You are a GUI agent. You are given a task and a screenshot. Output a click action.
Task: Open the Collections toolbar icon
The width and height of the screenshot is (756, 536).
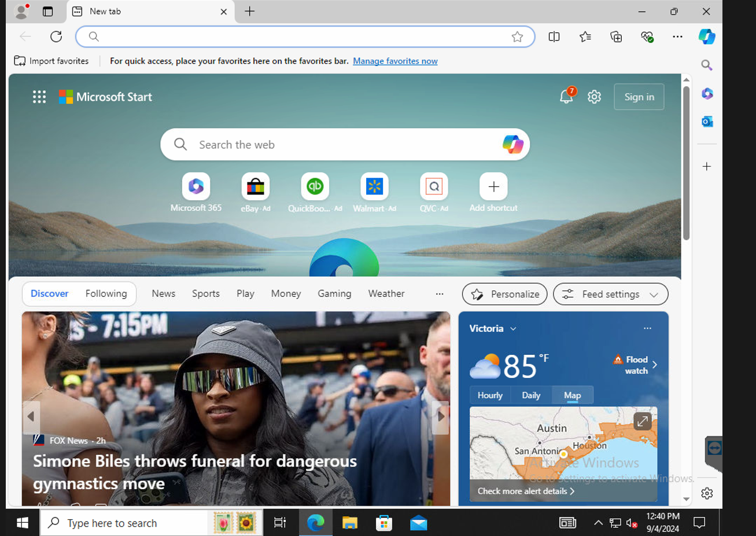[x=616, y=36]
